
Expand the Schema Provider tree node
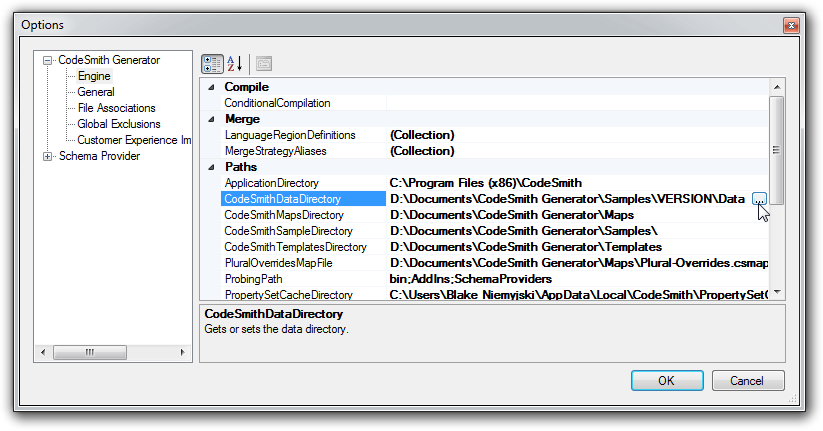click(47, 156)
